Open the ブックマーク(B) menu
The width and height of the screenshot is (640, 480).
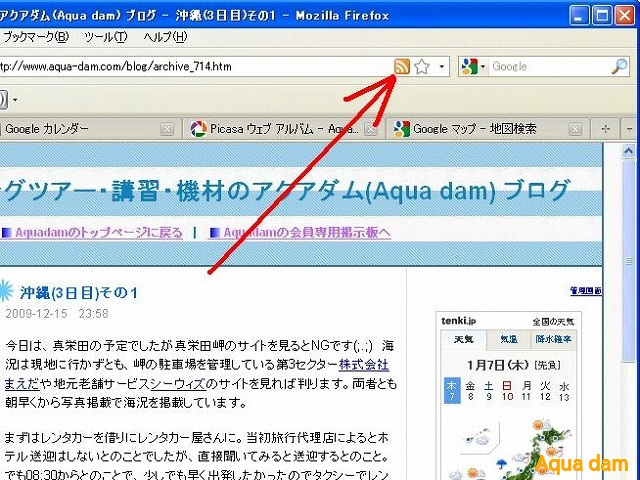pyautogui.click(x=36, y=37)
